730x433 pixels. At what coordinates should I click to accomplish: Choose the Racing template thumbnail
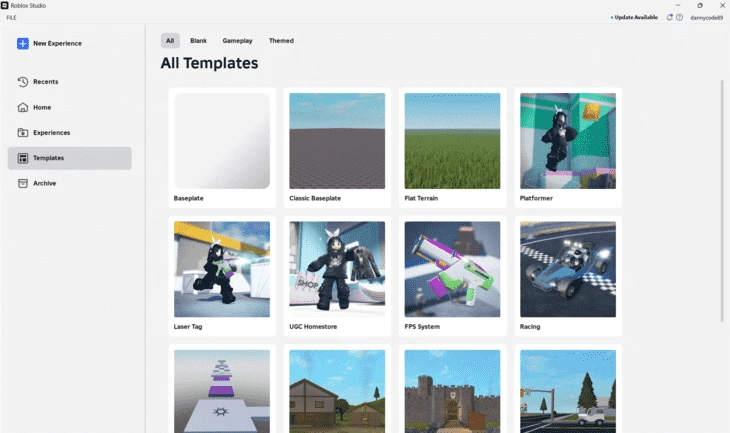tap(568, 270)
